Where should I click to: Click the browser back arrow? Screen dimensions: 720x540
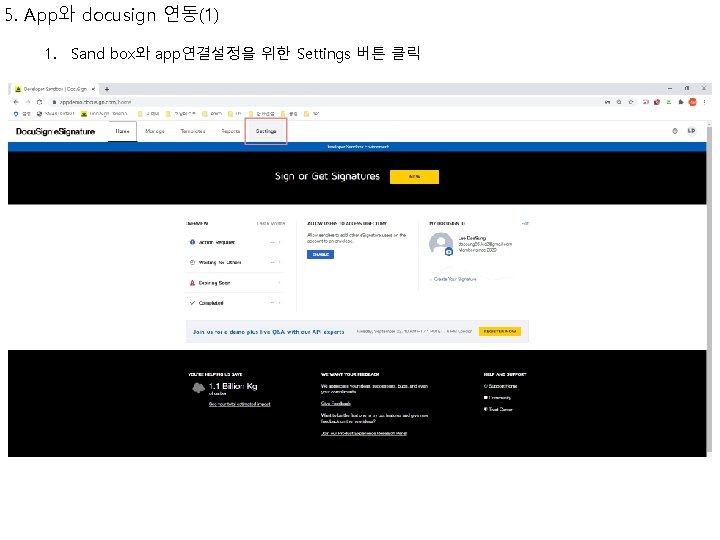coord(16,102)
